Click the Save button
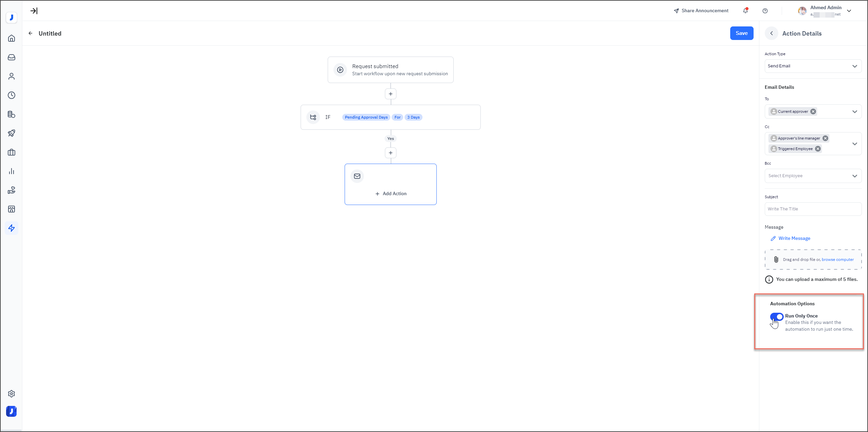Screen dimensions: 868x432 (x=741, y=33)
